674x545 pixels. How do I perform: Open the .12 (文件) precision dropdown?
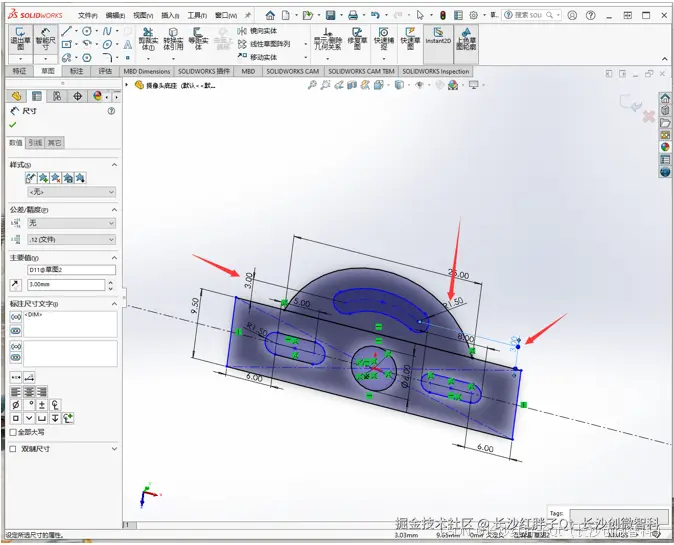point(71,239)
